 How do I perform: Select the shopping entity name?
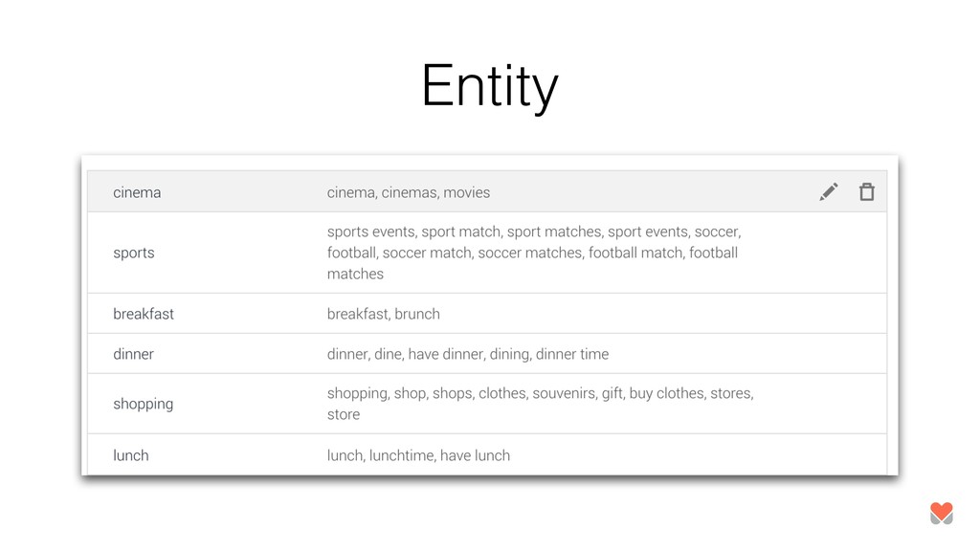pyautogui.click(x=144, y=405)
